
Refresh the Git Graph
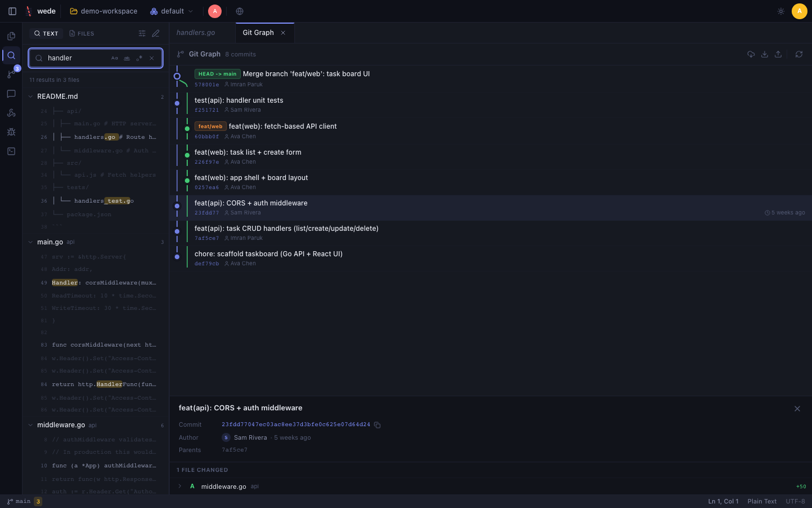tap(799, 54)
